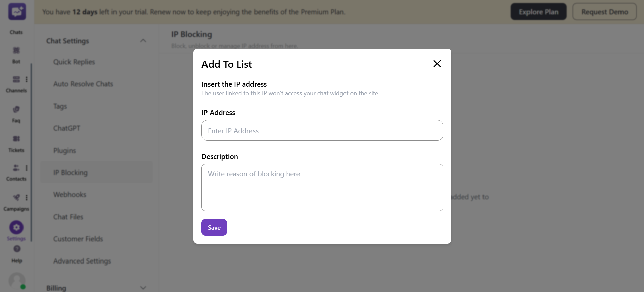Select Webhooks in Chat Settings
Viewport: 644px width, 292px height.
click(70, 194)
